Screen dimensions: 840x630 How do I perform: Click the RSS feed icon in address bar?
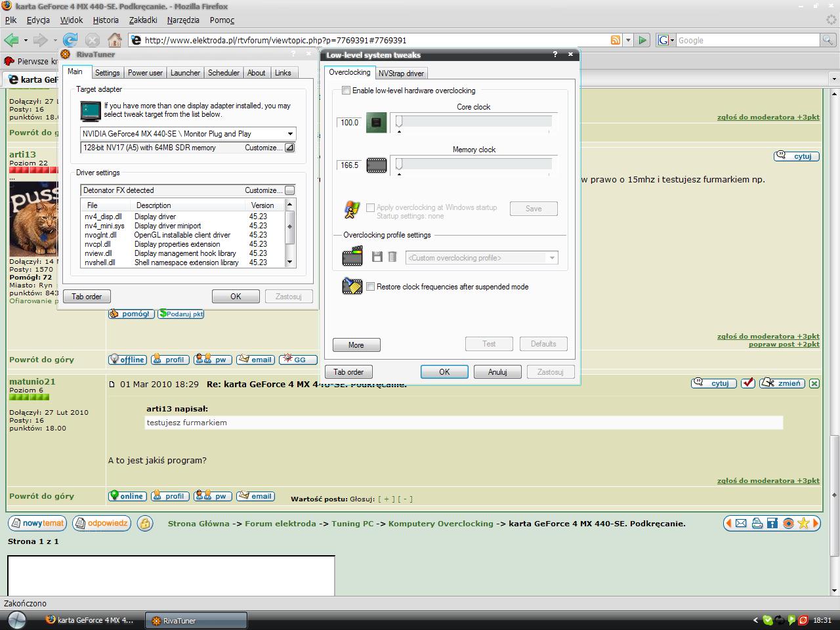615,40
